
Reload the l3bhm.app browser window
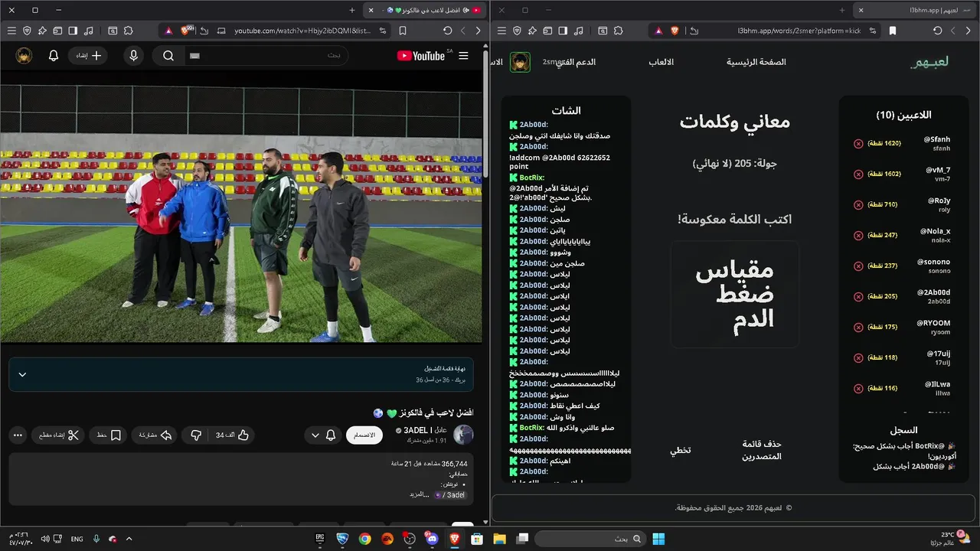937,31
